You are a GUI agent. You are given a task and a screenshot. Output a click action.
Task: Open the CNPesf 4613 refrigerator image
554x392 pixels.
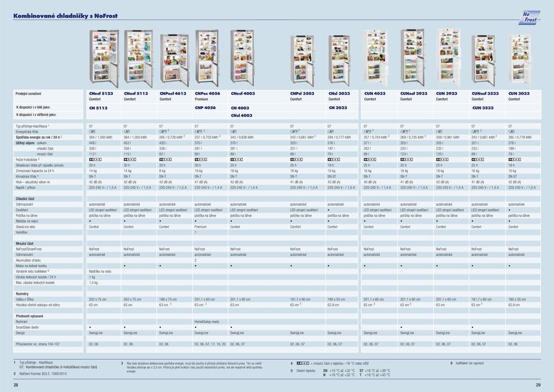pos(174,61)
